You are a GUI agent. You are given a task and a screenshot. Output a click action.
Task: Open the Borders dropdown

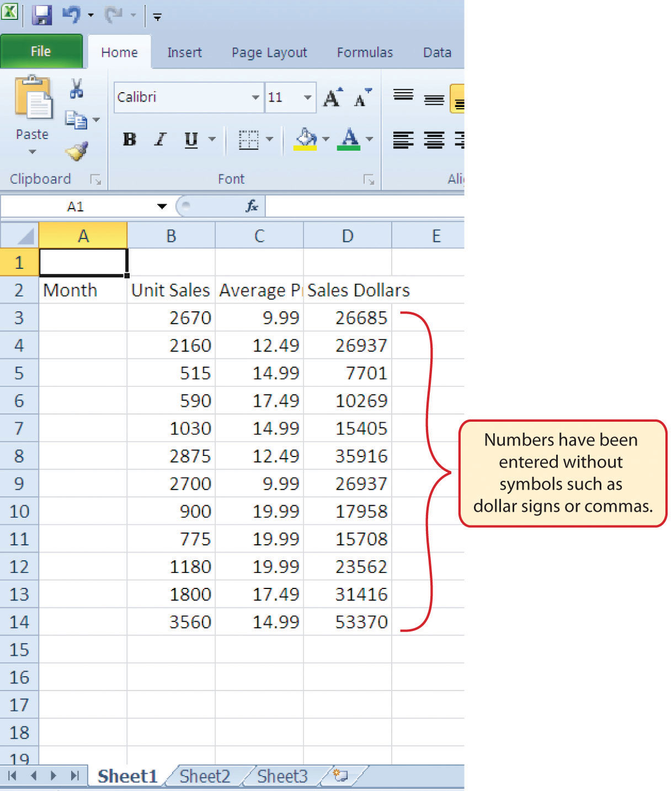[269, 140]
